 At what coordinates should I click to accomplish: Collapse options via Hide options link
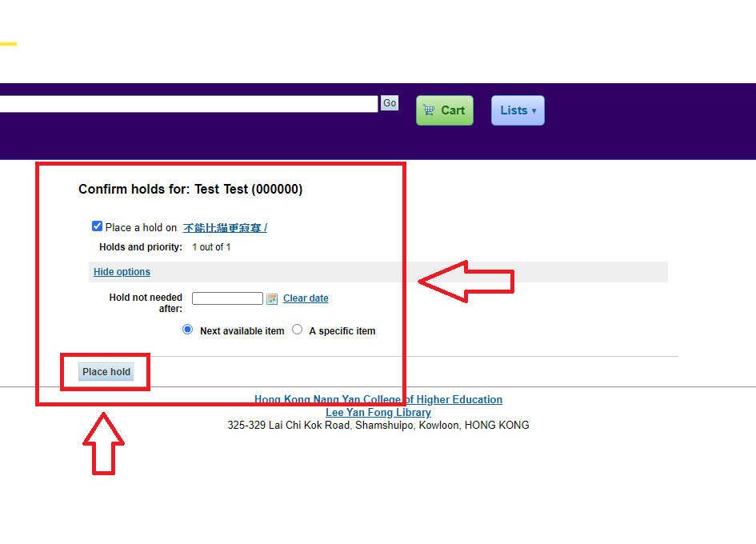point(122,272)
